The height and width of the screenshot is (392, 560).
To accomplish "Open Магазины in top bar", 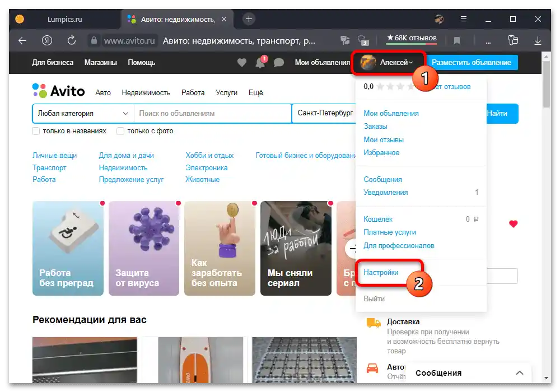I will [x=101, y=63].
